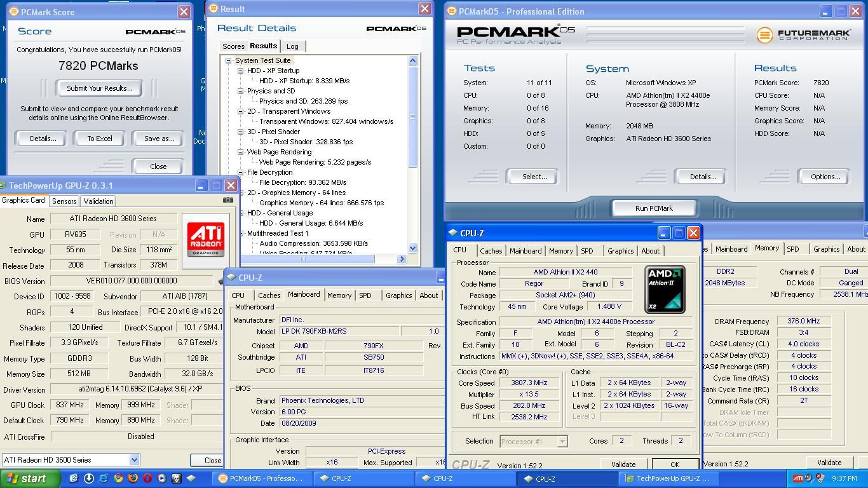Select the 7820 PCMarks score text
The height and width of the screenshot is (488, 868).
tap(98, 66)
